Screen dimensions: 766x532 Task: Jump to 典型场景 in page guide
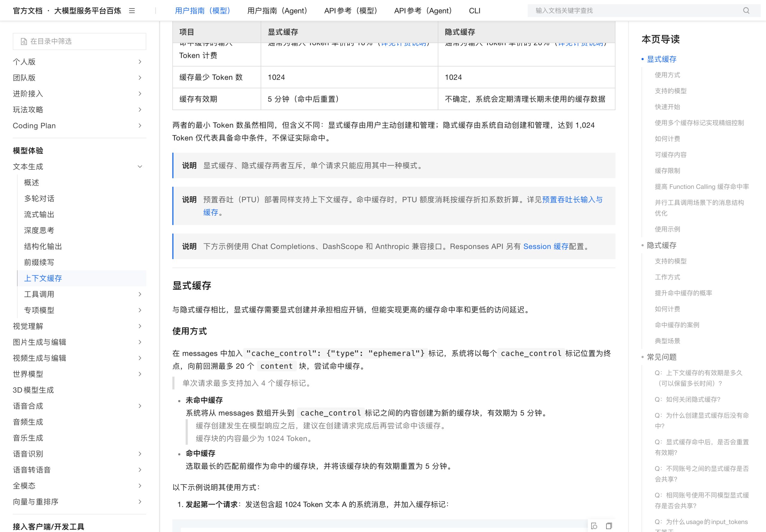coord(667,341)
